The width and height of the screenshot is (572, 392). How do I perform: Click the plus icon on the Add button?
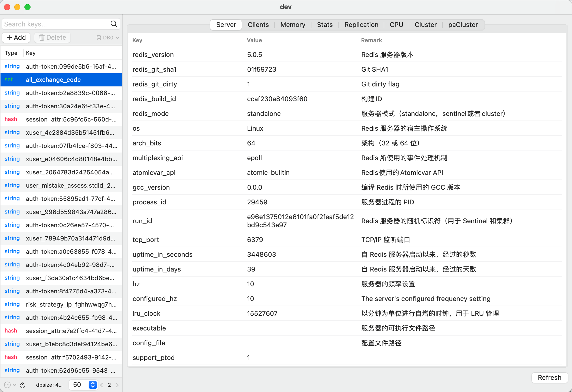9,37
